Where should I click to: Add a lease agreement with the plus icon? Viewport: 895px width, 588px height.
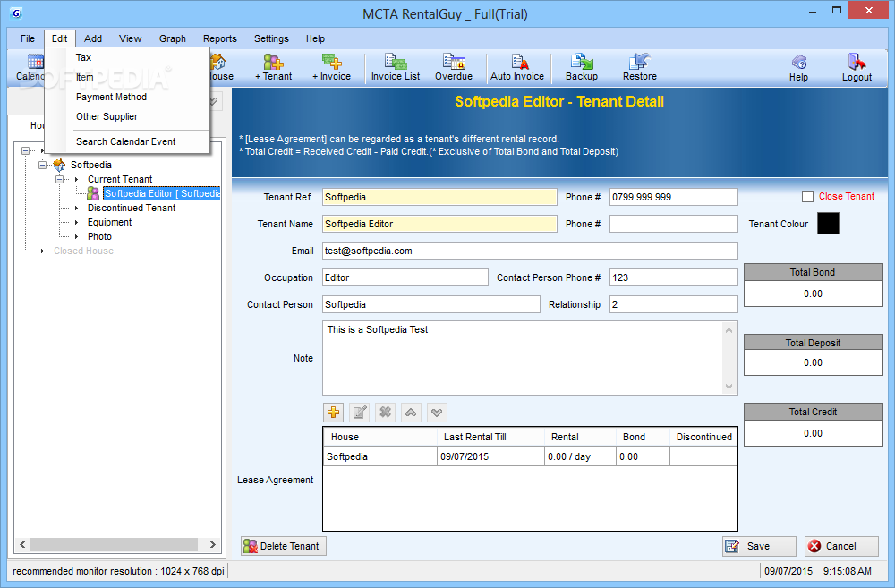[333, 413]
